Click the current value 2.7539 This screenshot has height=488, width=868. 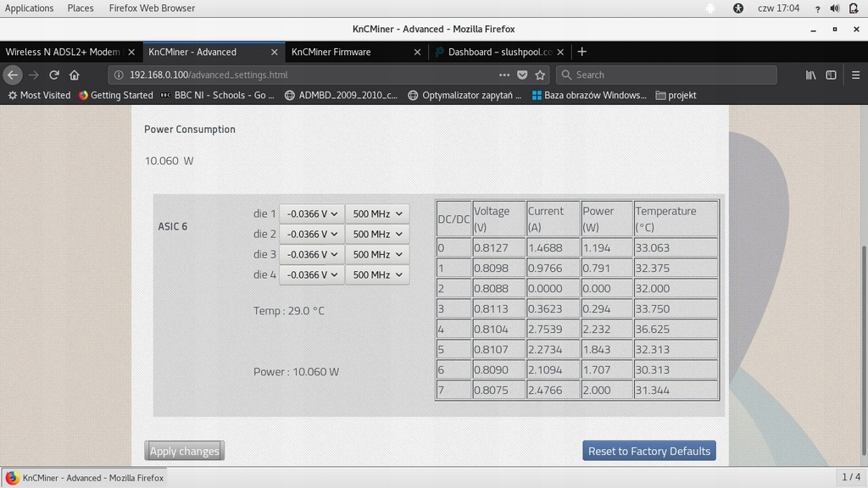pyautogui.click(x=545, y=330)
